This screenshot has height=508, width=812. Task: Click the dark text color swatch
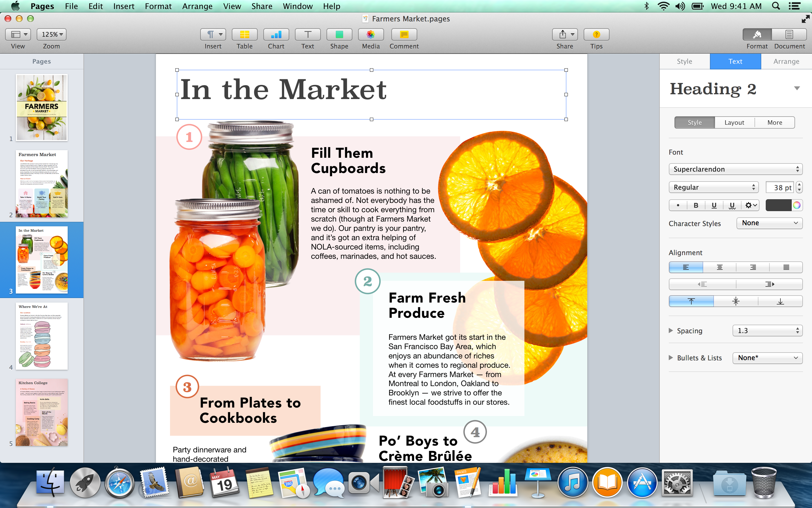click(778, 205)
